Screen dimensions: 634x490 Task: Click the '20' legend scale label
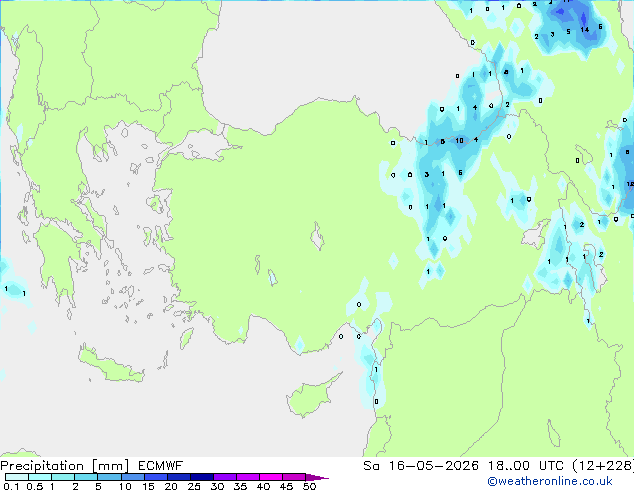[171, 486]
